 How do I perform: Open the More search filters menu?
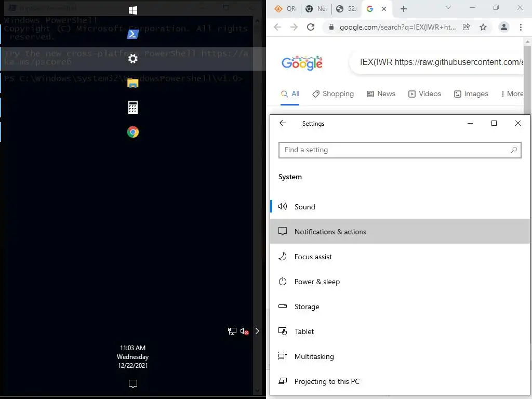[512, 94]
